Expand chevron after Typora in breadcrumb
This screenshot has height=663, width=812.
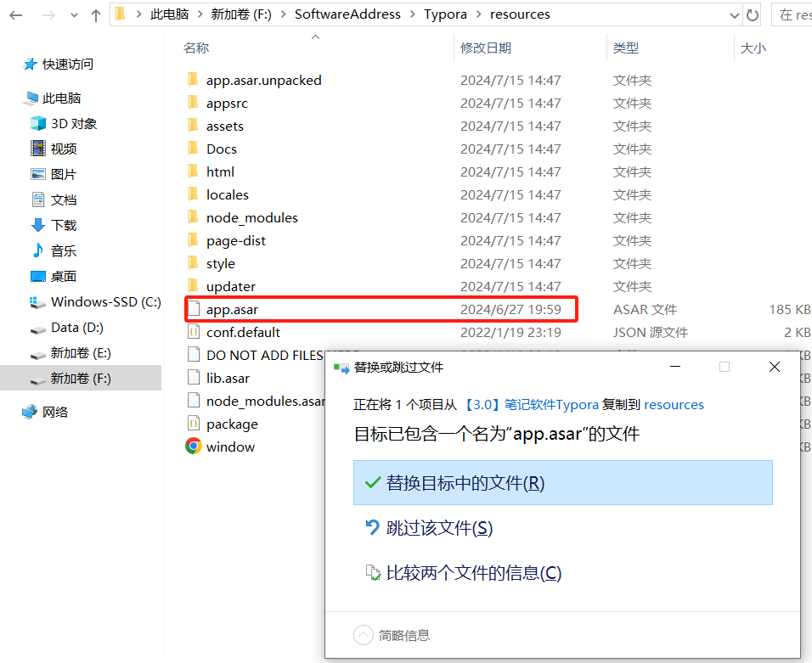click(x=478, y=14)
